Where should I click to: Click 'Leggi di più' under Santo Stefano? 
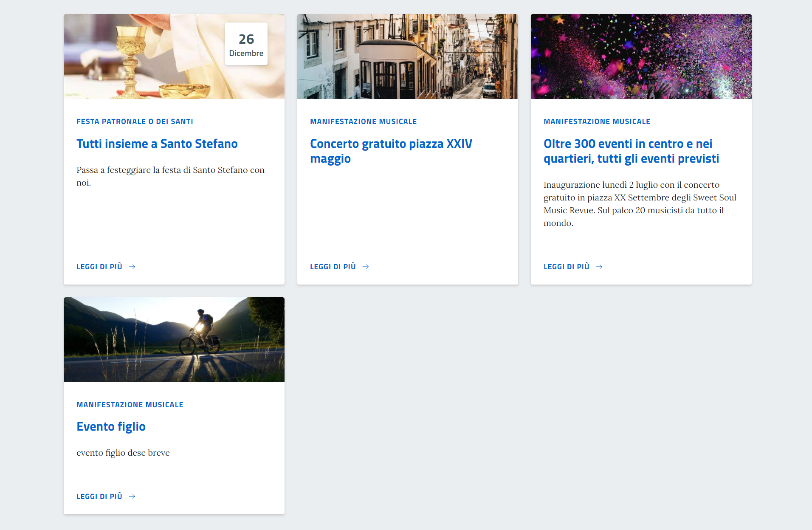coord(99,267)
